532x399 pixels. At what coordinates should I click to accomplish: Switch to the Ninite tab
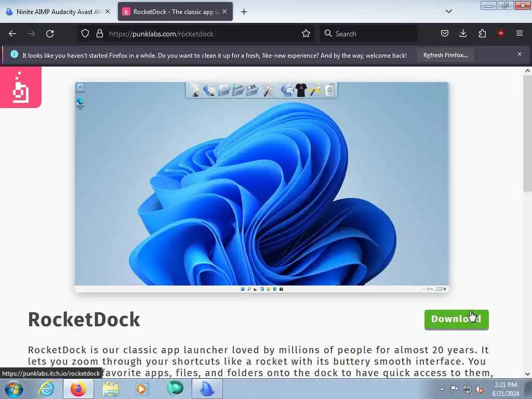pos(58,12)
